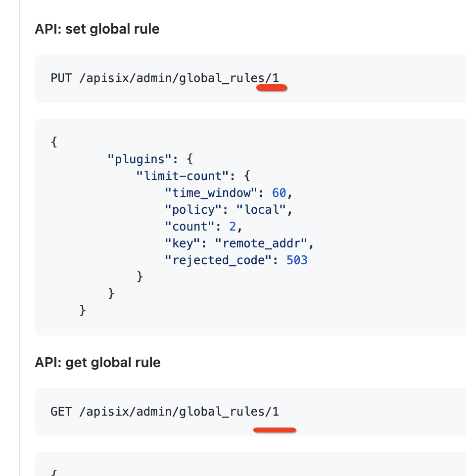Screen dimensions: 466x476
Task: Click the "limit-count" key line
Action: coord(193,176)
